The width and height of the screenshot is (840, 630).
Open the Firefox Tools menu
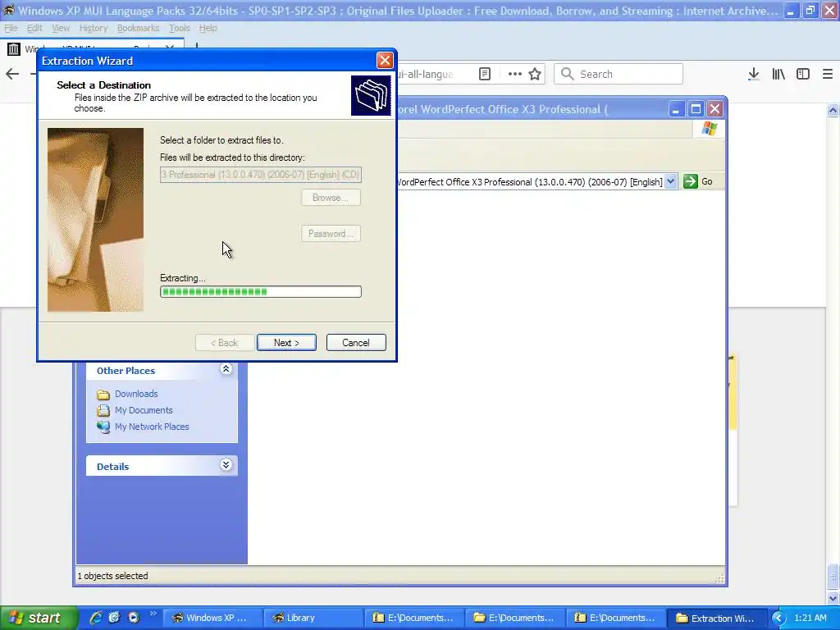(x=179, y=28)
